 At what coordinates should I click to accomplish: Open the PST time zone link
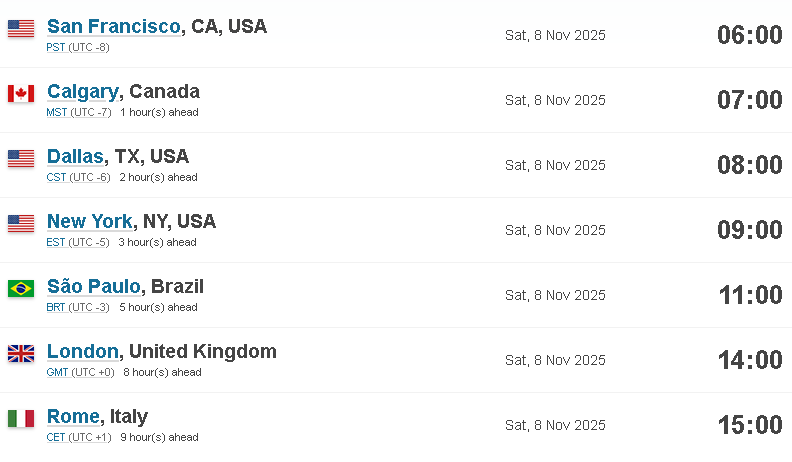(x=56, y=47)
